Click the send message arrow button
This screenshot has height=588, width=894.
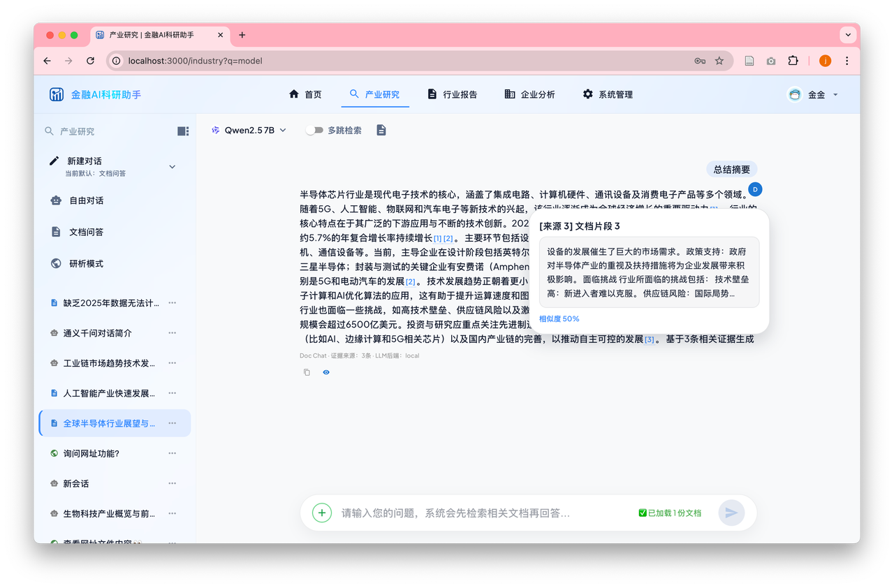tap(731, 513)
